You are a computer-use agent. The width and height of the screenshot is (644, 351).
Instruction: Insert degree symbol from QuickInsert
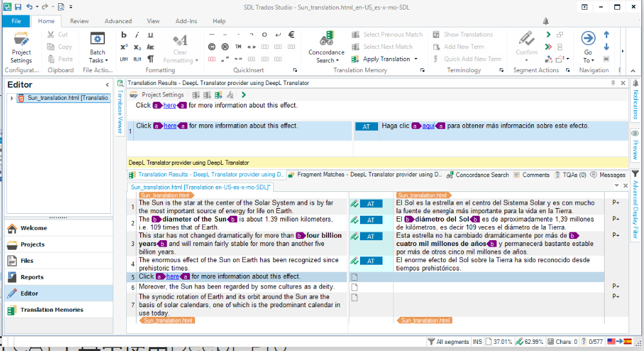(x=265, y=35)
